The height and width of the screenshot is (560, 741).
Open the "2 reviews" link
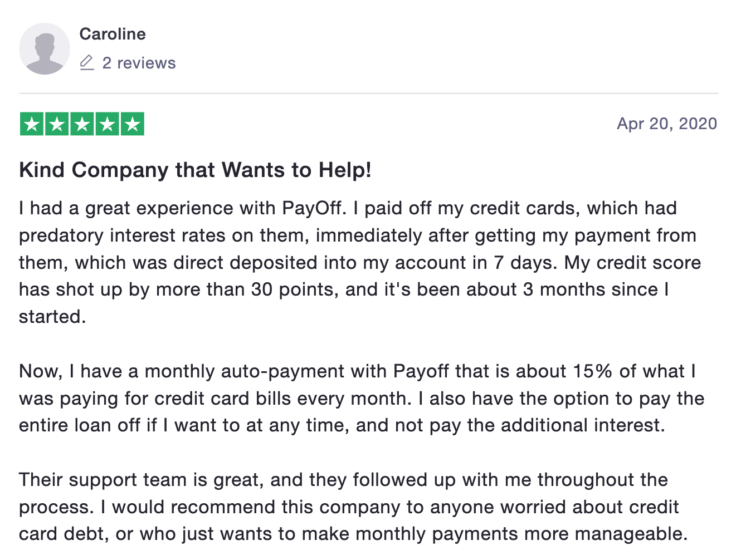[139, 63]
